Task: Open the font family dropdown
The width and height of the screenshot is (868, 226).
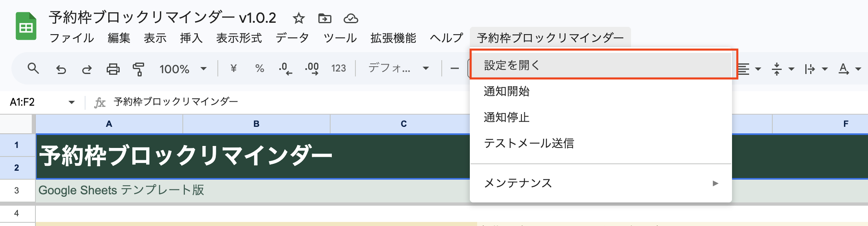Action: tap(399, 68)
